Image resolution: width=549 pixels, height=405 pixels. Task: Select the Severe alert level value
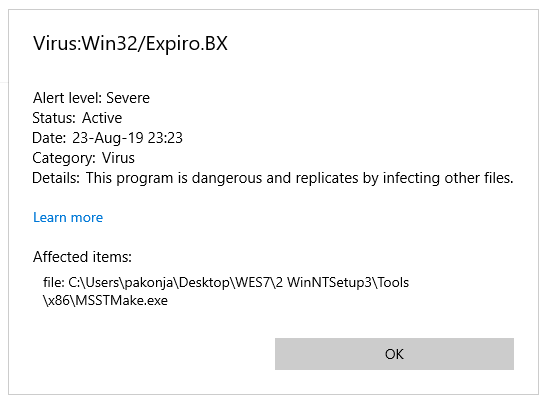128,98
